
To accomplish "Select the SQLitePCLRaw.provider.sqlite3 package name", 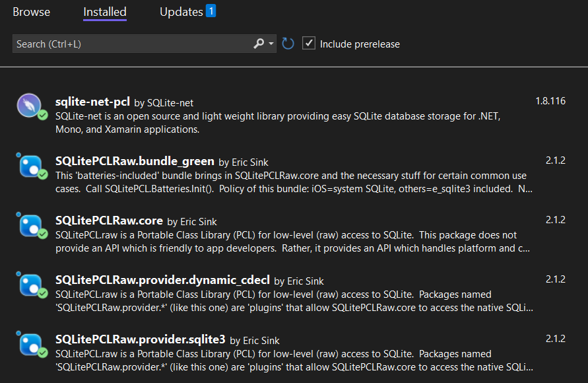I will (140, 339).
